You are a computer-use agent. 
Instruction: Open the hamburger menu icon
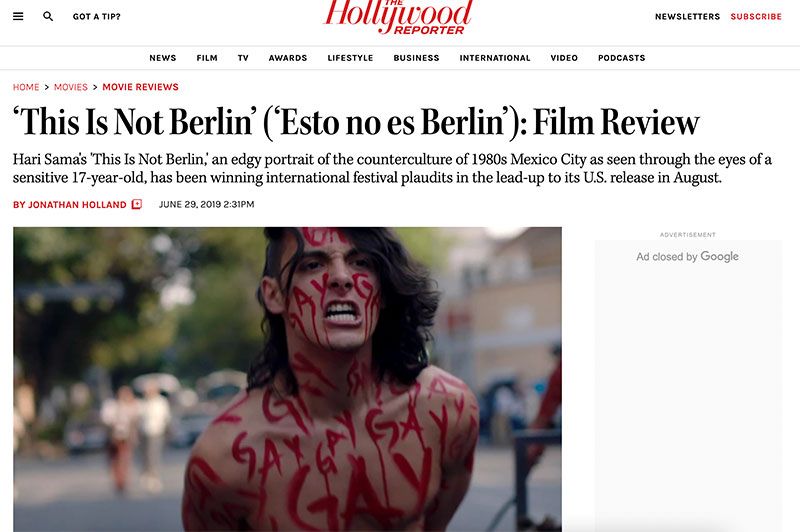click(18, 16)
